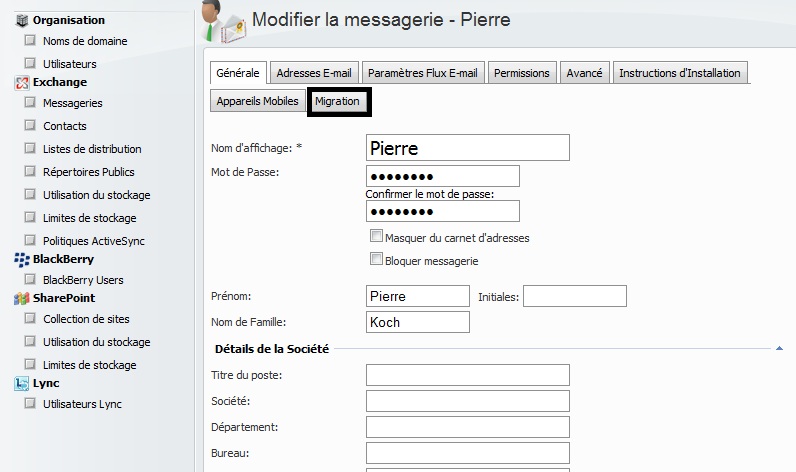
Task: Switch to the Migration tab
Action: 337,101
